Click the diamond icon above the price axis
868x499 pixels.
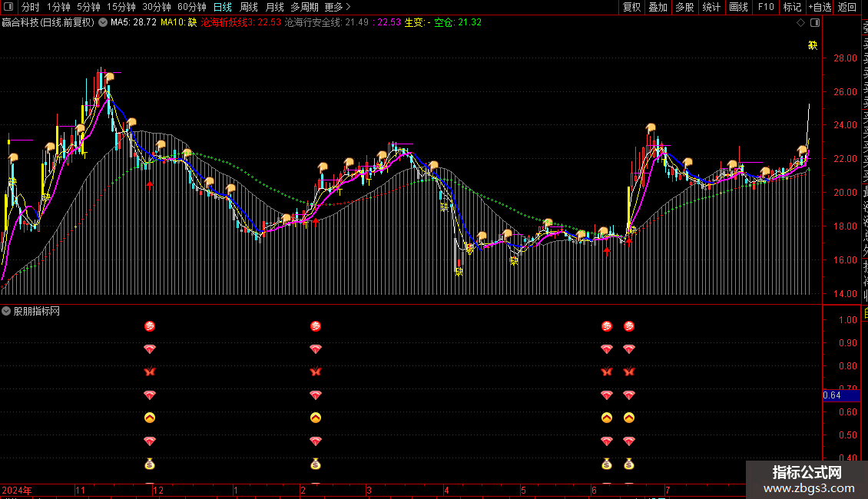[801, 23]
